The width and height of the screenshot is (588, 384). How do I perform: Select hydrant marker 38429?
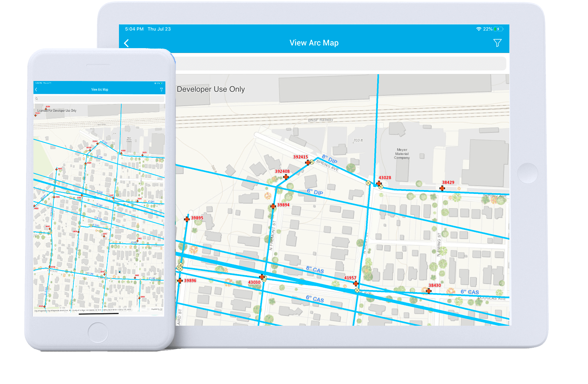(x=442, y=188)
